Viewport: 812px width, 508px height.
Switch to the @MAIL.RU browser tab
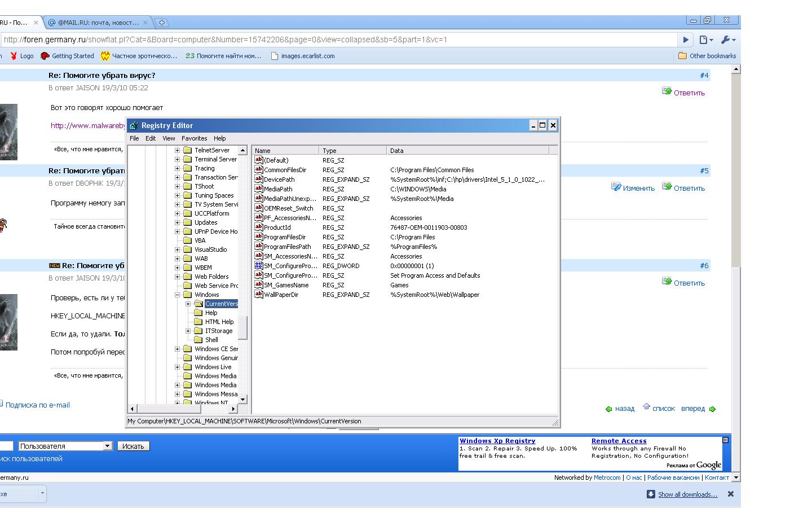pos(97,23)
